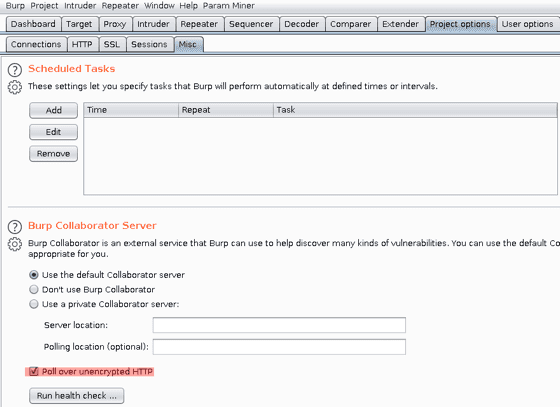The image size is (560, 407).
Task: Open Burp Collaborator Server help icon
Action: (x=15, y=227)
